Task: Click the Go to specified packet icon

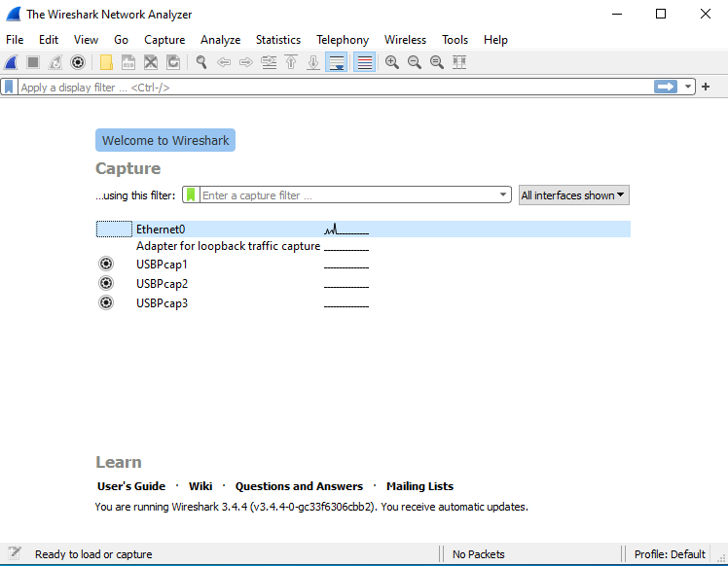Action: click(269, 62)
